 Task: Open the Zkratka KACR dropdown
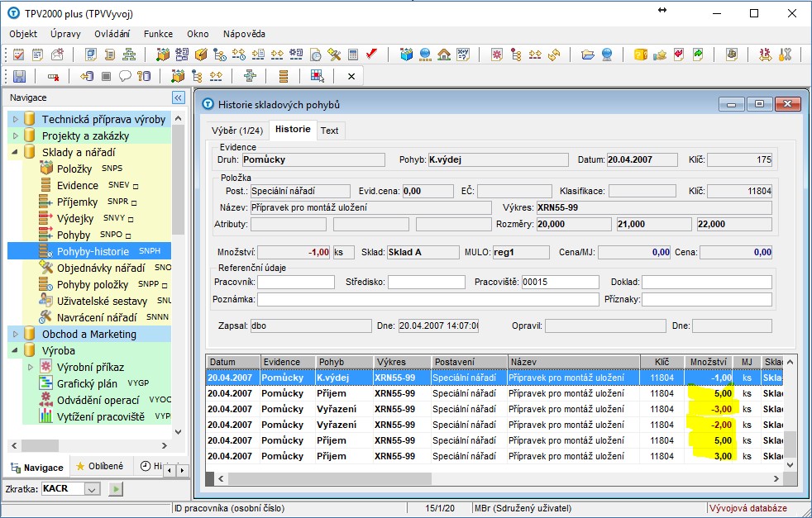(x=92, y=489)
